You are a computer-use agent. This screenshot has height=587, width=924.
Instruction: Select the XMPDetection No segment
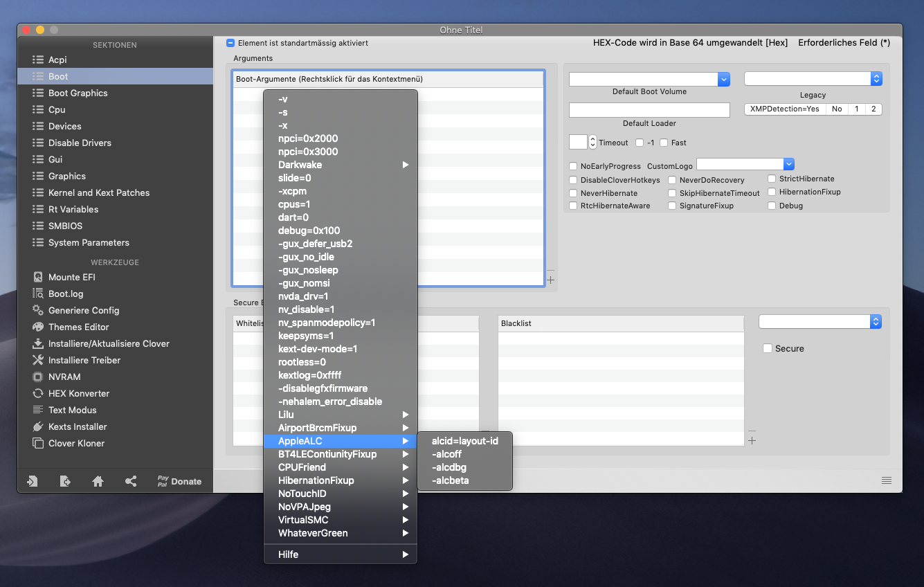pos(837,109)
